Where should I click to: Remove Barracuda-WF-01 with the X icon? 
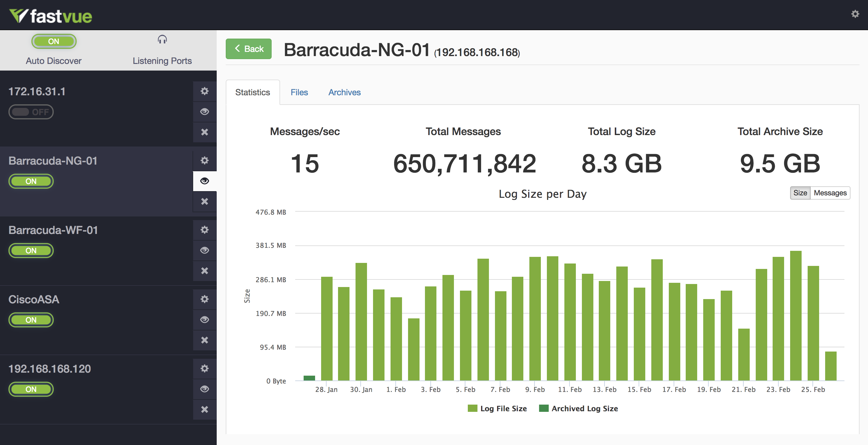[205, 271]
